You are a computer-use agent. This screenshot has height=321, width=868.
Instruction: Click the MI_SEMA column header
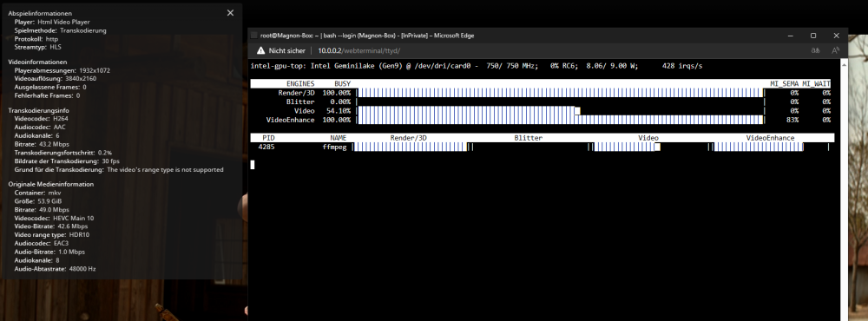coord(785,83)
